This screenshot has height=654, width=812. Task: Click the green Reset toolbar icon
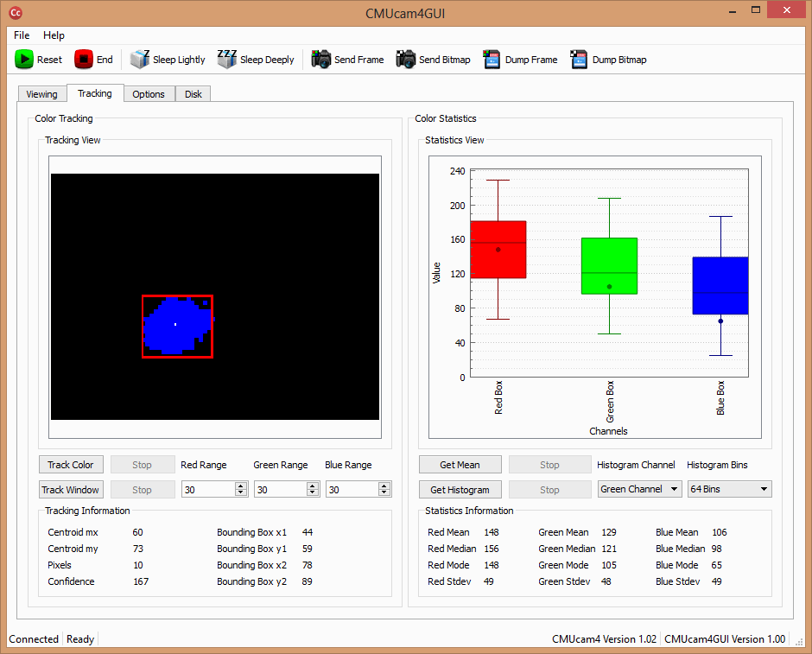24,59
